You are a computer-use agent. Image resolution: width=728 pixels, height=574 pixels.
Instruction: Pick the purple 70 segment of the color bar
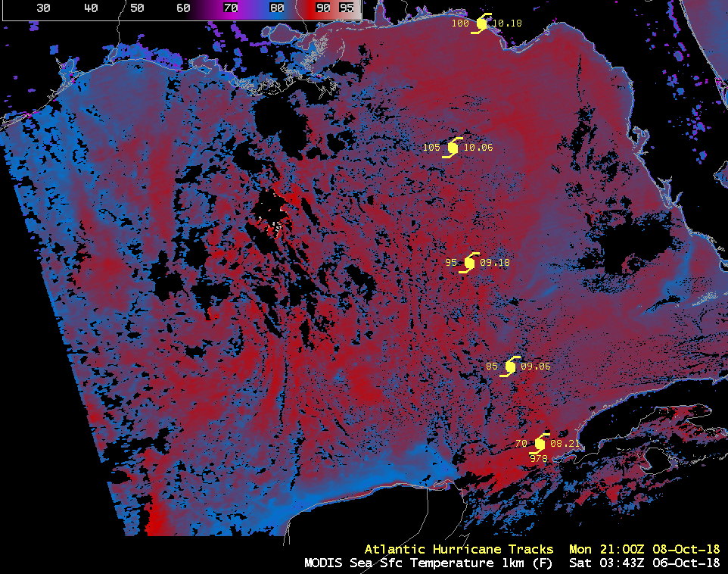point(231,8)
